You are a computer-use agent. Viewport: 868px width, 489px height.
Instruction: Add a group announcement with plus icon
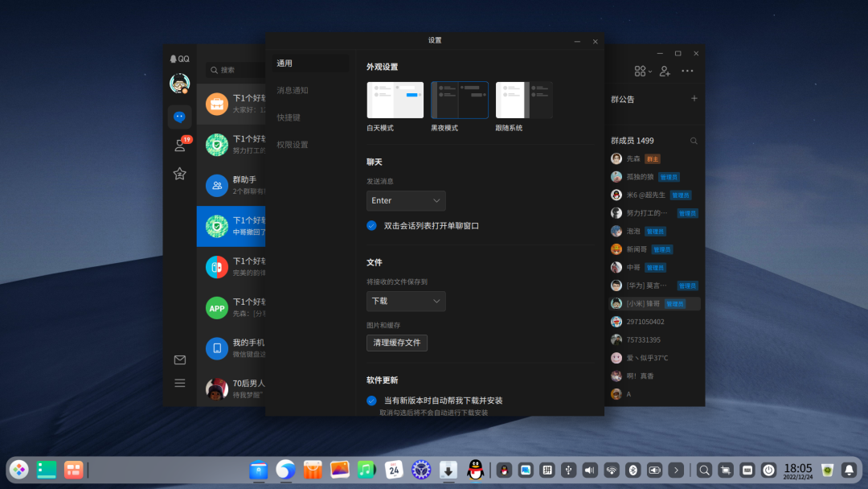tap(694, 98)
